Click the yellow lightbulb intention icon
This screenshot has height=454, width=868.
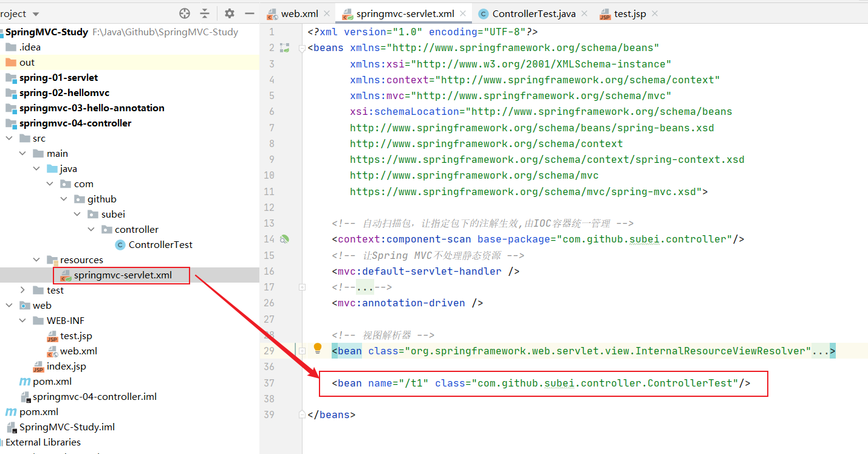317,348
